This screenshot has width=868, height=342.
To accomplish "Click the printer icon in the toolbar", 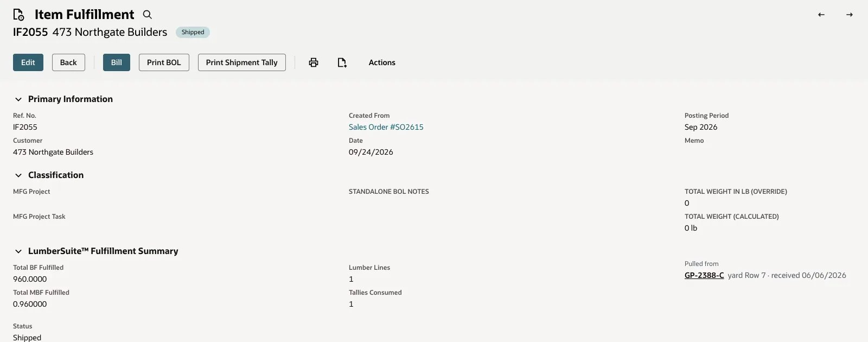I will click(x=314, y=62).
